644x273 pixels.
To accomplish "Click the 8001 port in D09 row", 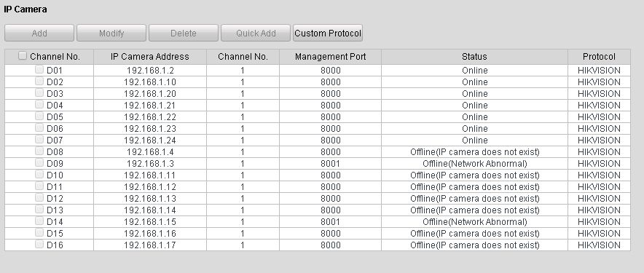I will (x=330, y=163).
